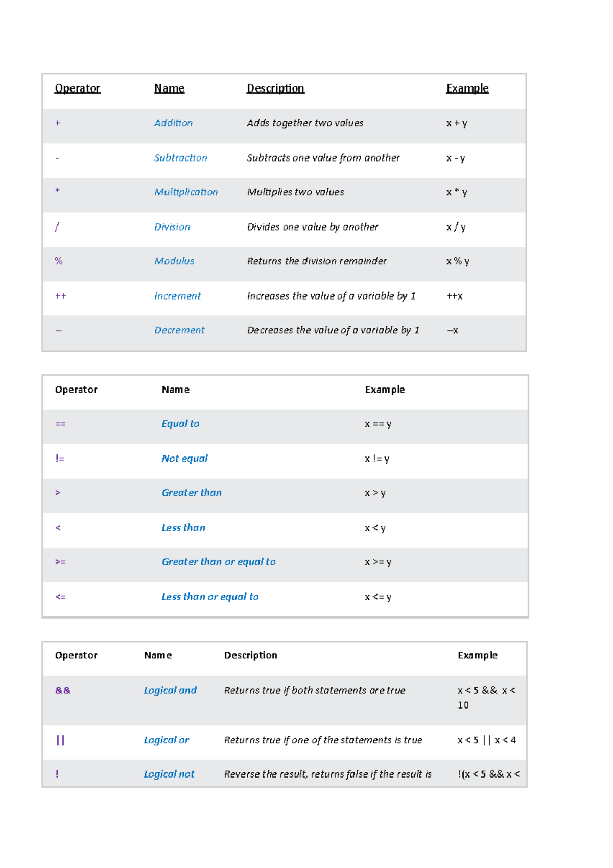Click the "Logical or" name link
Screen dimensions: 613x868
(x=166, y=740)
